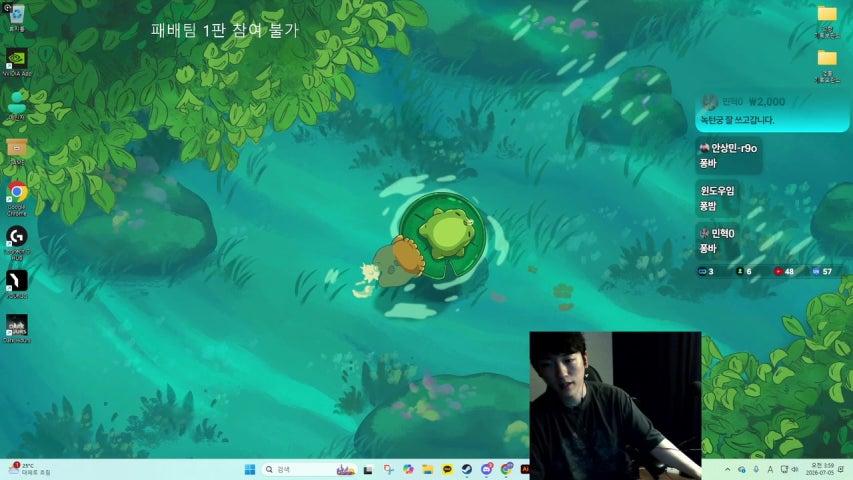Screen dimensions: 853x480
Task: Open the Copilot taskbar icon
Action: coord(408,469)
